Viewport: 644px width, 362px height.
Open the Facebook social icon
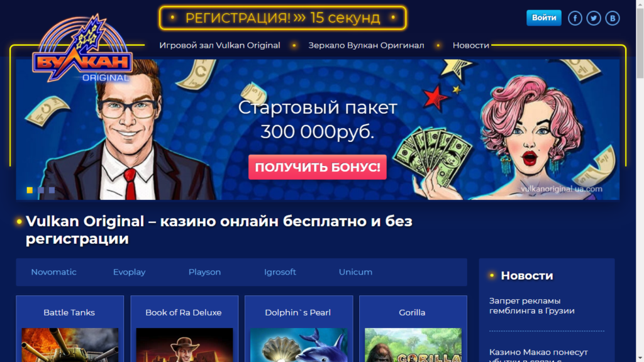575,18
